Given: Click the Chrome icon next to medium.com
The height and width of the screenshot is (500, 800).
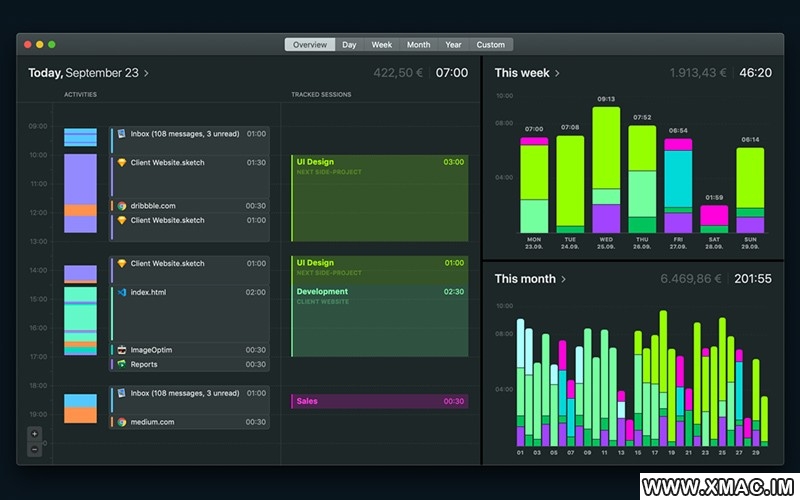Looking at the screenshot, I should [x=121, y=422].
